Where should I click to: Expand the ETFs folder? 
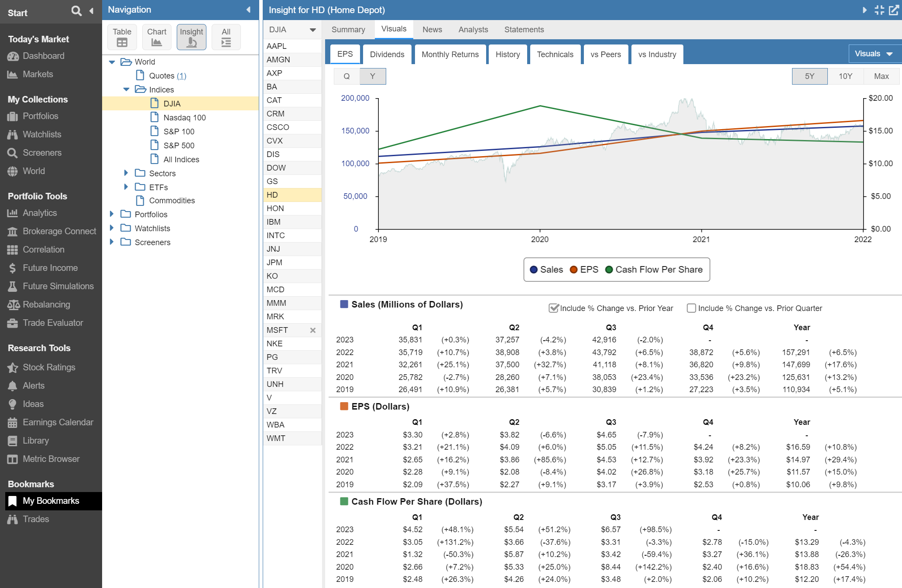126,187
